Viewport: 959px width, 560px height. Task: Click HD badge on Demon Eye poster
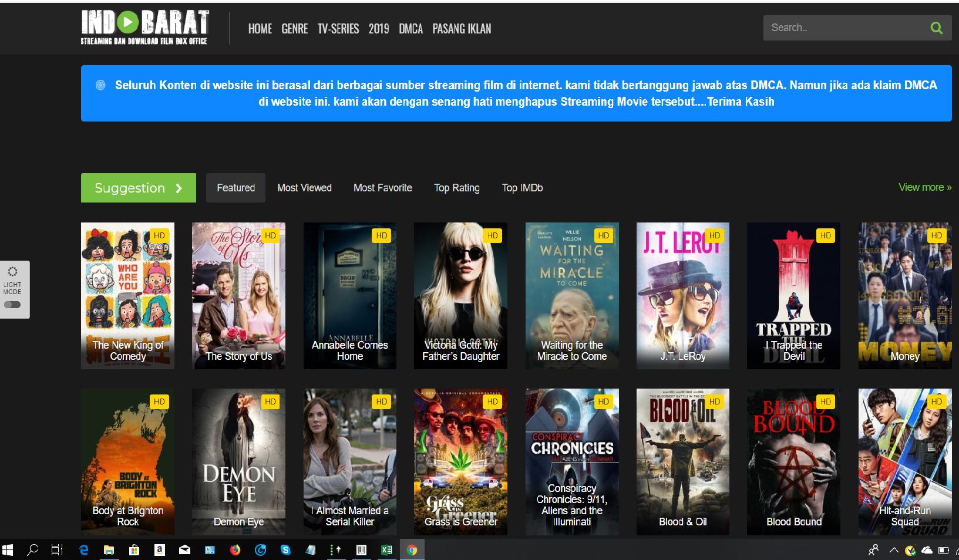[270, 402]
